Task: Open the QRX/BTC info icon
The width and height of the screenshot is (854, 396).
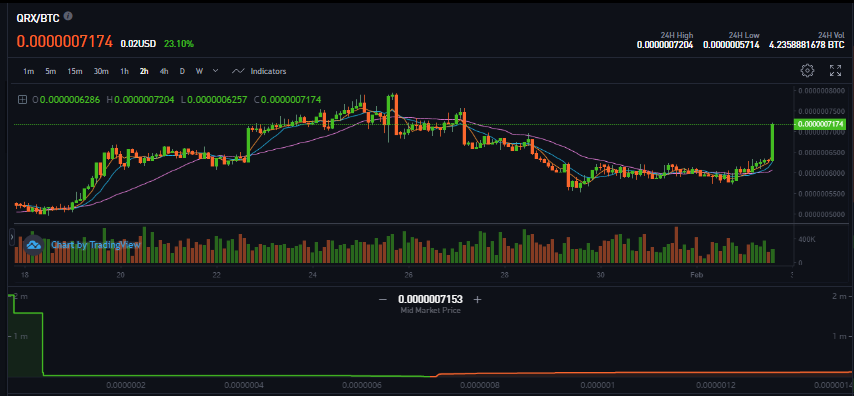Action: 68,16
